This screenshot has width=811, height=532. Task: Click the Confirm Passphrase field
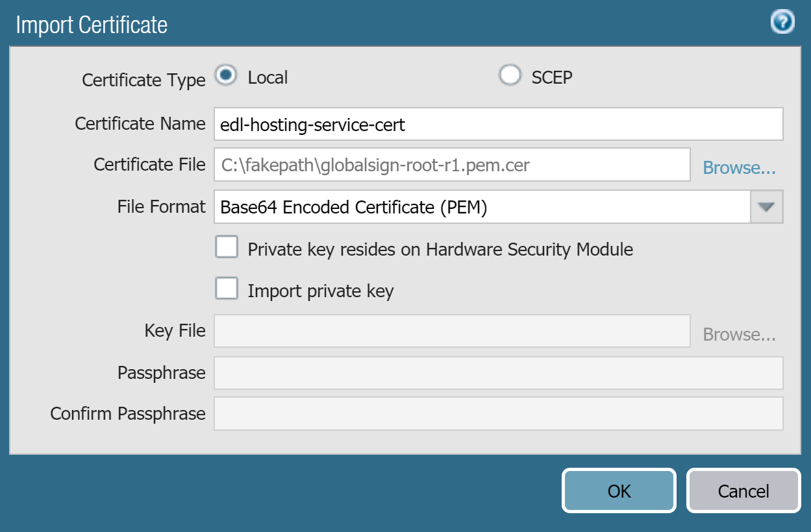click(x=498, y=413)
